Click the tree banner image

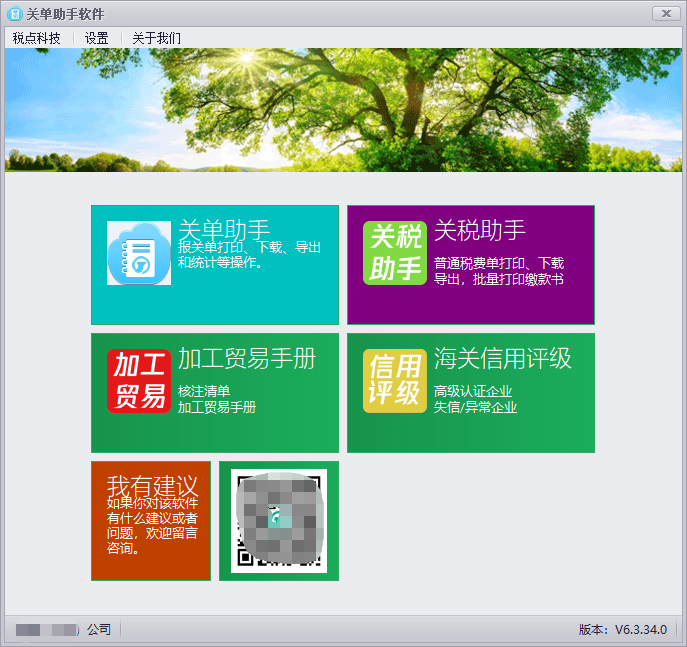(x=343, y=110)
